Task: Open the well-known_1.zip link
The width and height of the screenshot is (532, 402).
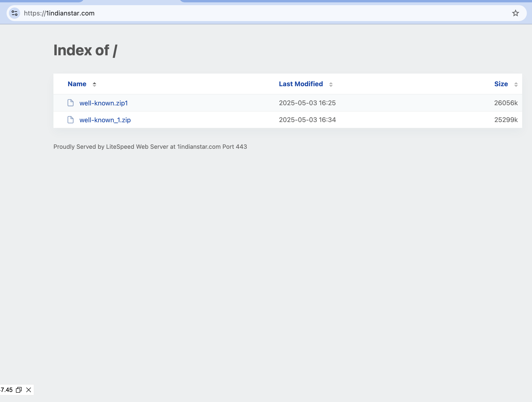Action: point(105,120)
